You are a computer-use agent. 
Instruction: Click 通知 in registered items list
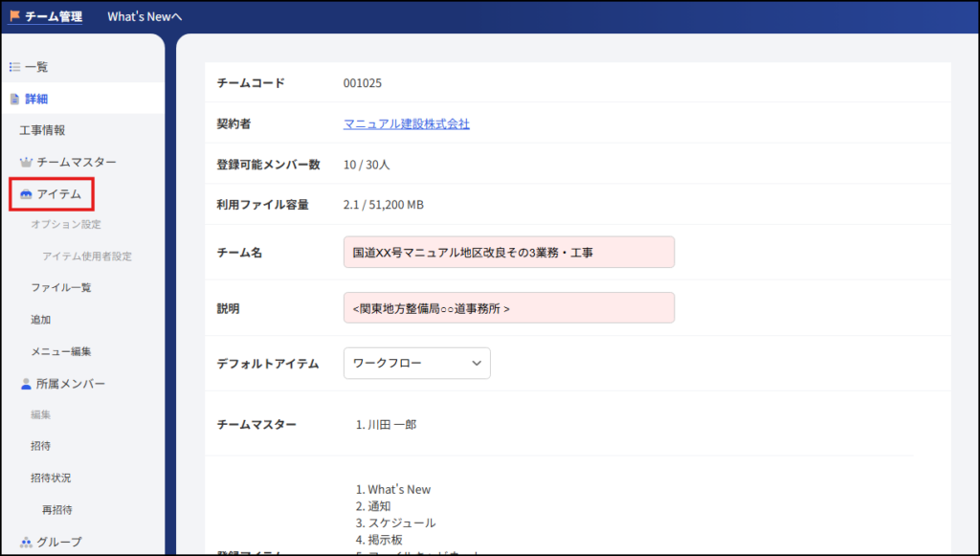tap(379, 506)
